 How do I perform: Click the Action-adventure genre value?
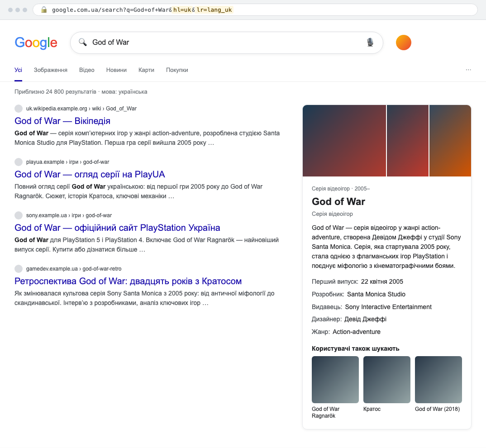click(x=357, y=332)
